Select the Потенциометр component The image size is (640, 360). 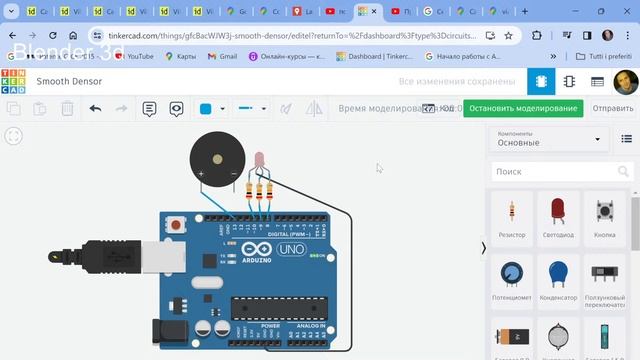click(512, 282)
